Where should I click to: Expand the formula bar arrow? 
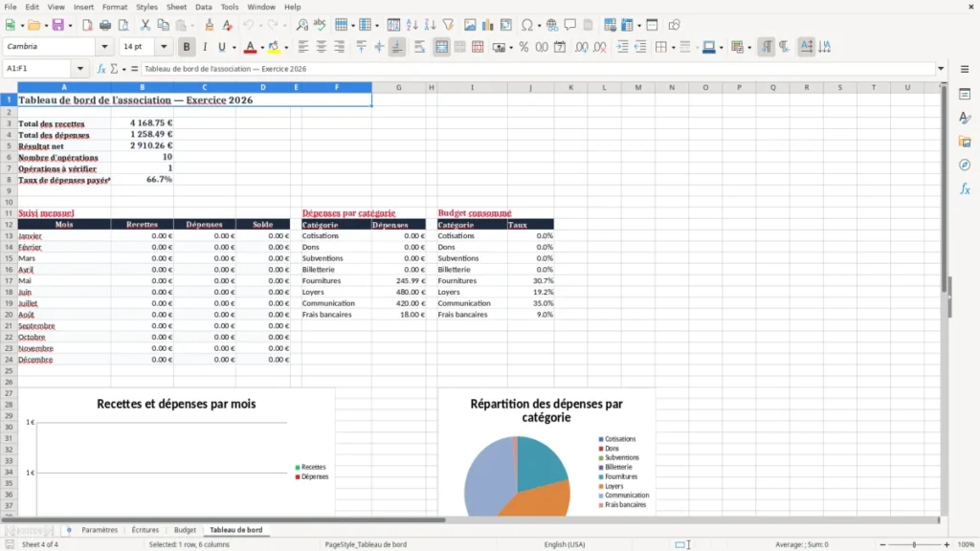pyautogui.click(x=941, y=69)
